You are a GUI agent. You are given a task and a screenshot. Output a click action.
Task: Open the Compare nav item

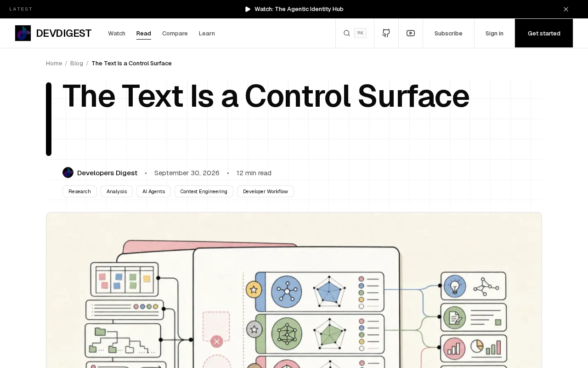(x=175, y=33)
